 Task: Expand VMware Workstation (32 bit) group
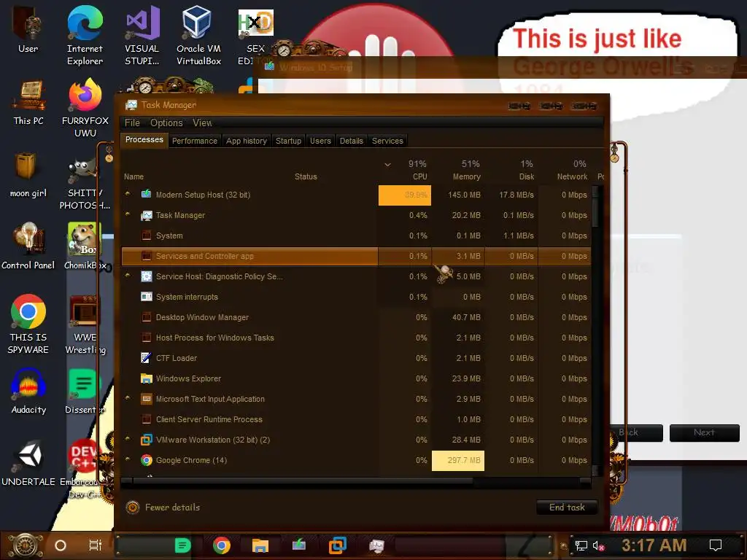coord(127,438)
